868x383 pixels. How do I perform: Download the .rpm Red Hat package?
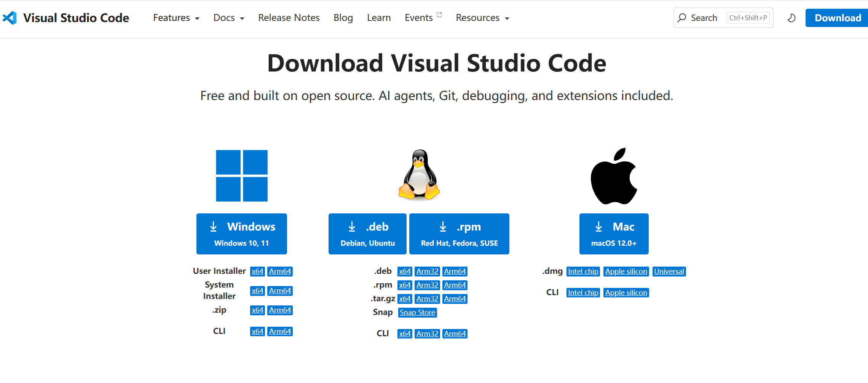(x=459, y=234)
